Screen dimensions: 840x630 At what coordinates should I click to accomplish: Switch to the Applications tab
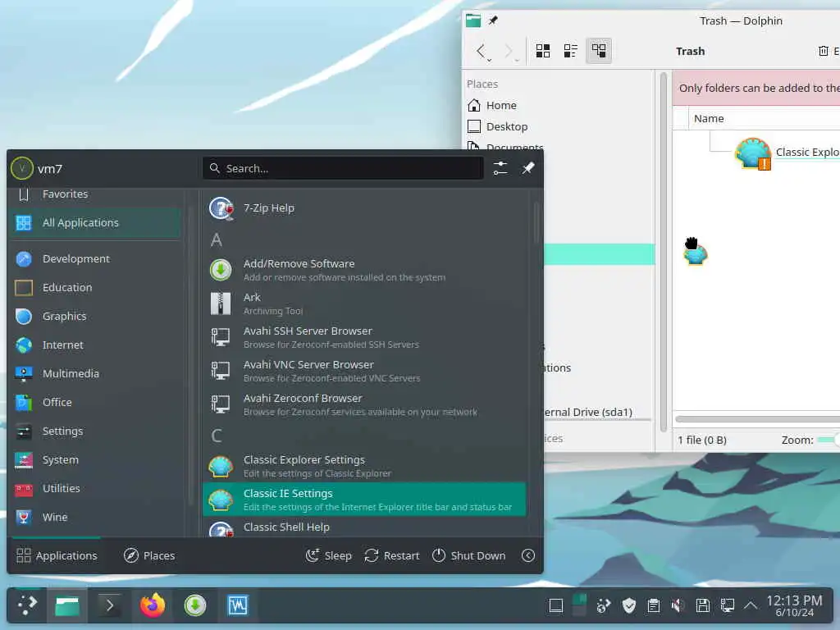coord(57,555)
